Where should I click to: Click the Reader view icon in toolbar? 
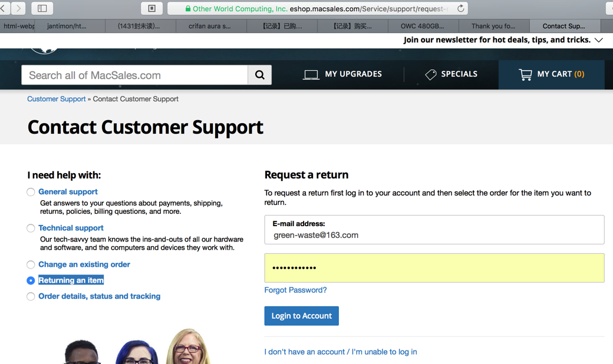click(151, 8)
